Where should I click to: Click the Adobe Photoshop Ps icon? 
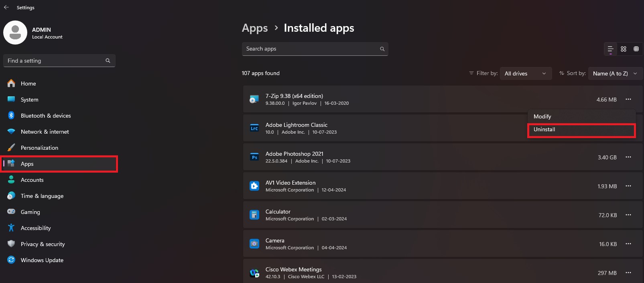(254, 157)
